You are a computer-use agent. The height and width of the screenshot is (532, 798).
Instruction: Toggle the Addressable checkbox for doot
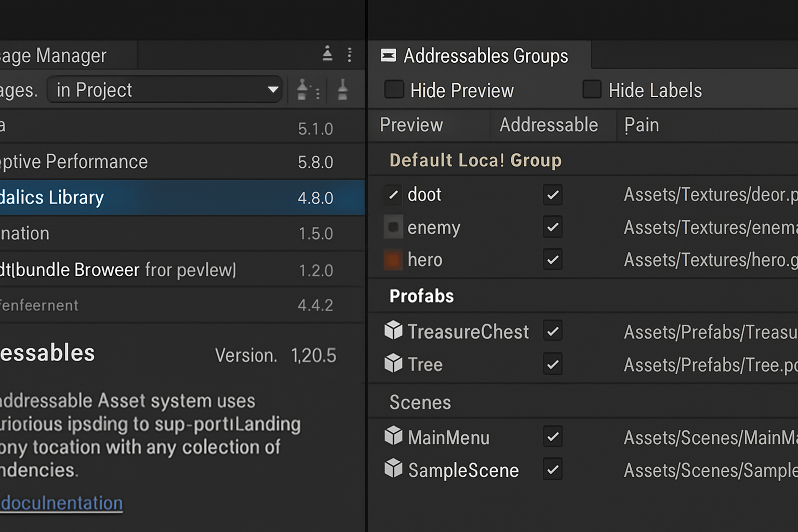[553, 195]
